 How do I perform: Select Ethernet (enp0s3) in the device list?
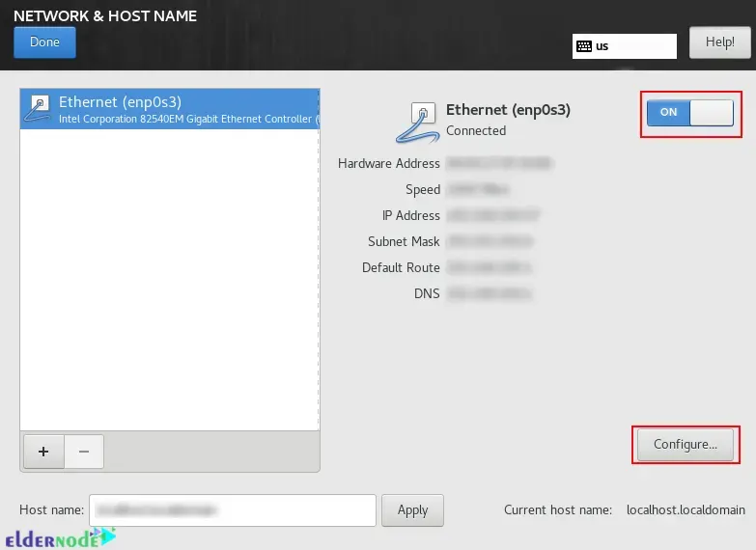tap(169, 109)
